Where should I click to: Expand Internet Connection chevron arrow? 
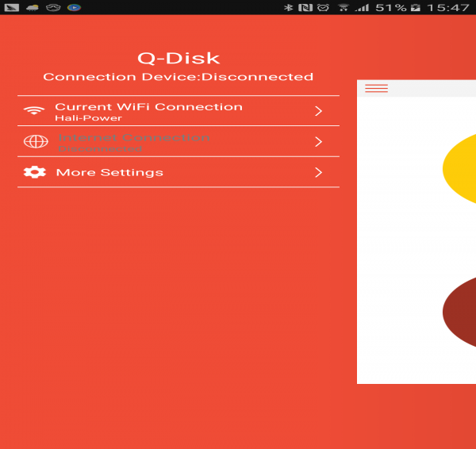pos(318,142)
